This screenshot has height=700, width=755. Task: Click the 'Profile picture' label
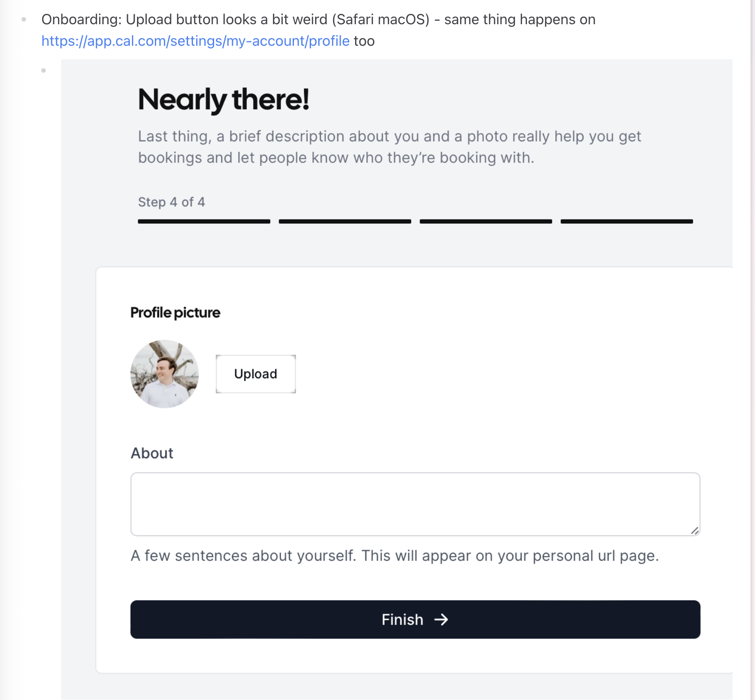tap(175, 312)
